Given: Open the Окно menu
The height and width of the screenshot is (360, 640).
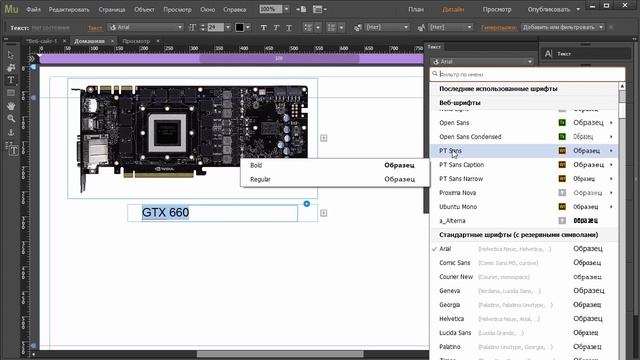Looking at the screenshot, I should pos(207,9).
